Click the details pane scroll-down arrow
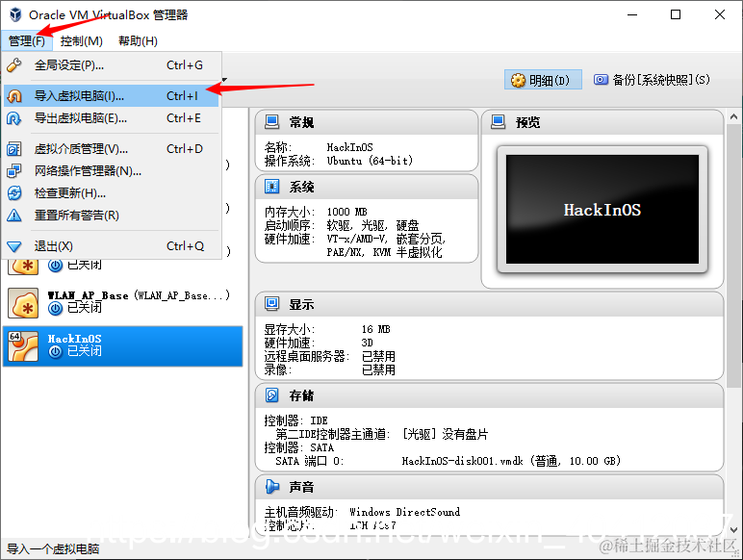 click(x=733, y=529)
